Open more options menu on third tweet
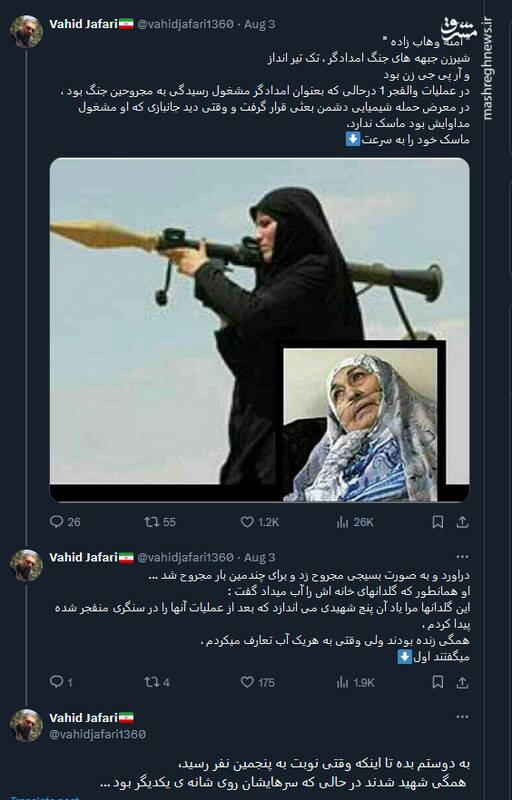The image size is (512, 800). tap(462, 717)
